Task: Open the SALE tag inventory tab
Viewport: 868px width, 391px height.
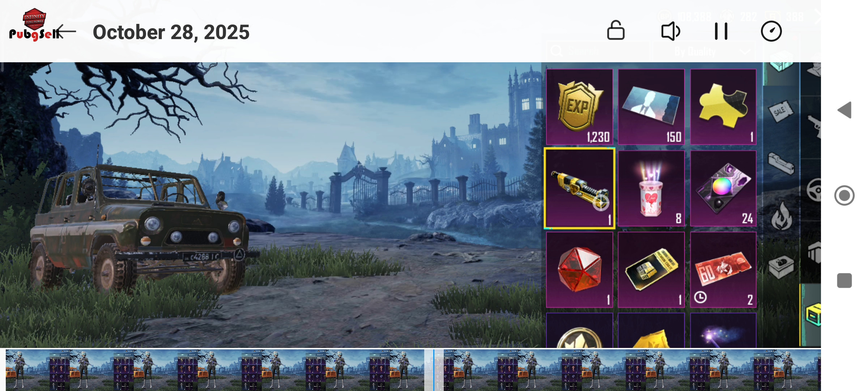Action: [x=780, y=111]
